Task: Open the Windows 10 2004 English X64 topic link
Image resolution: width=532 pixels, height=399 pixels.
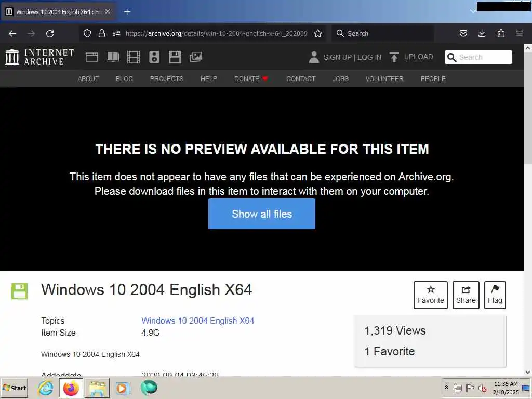Action: (x=198, y=321)
